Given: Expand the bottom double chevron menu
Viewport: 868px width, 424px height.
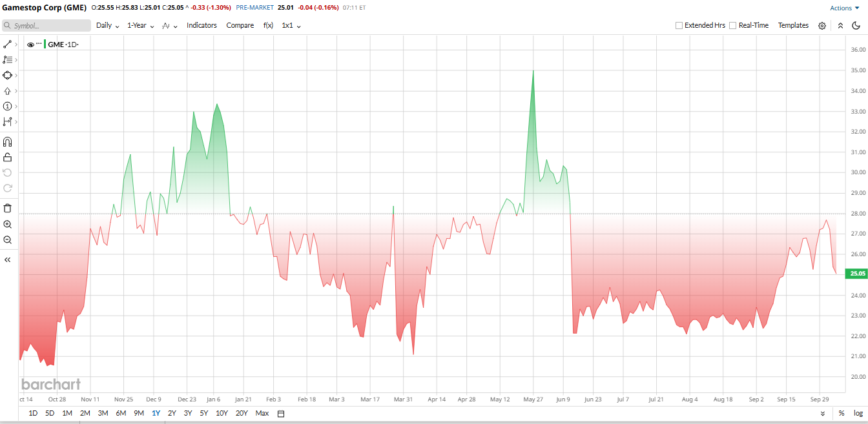Looking at the screenshot, I should [x=823, y=413].
